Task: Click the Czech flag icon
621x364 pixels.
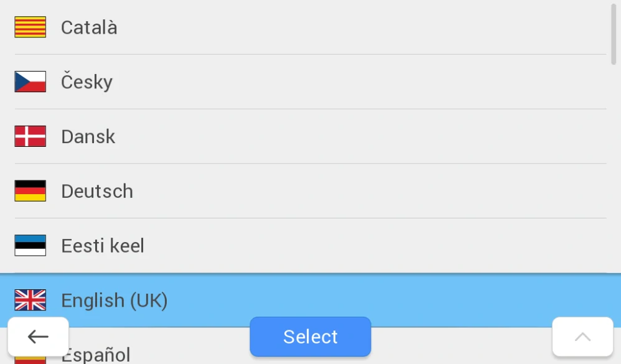Action: pyautogui.click(x=30, y=82)
